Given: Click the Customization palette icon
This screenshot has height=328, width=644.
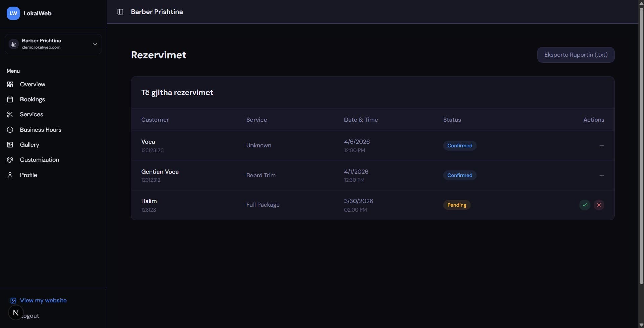Looking at the screenshot, I should click(10, 160).
